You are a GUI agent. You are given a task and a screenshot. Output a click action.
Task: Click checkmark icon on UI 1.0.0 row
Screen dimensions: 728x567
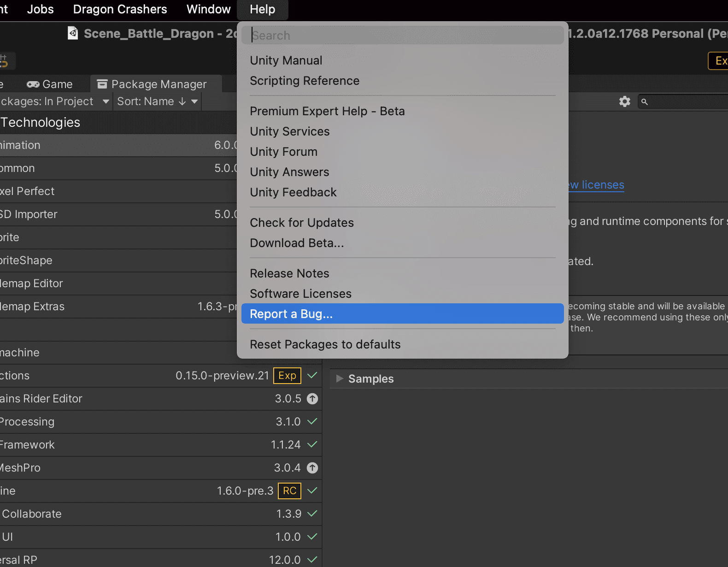coord(312,537)
